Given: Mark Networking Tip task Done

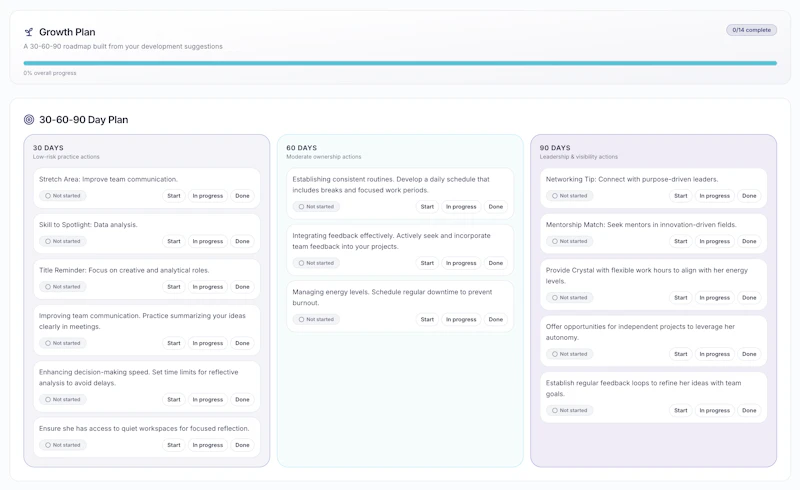Looking at the screenshot, I should [749, 196].
